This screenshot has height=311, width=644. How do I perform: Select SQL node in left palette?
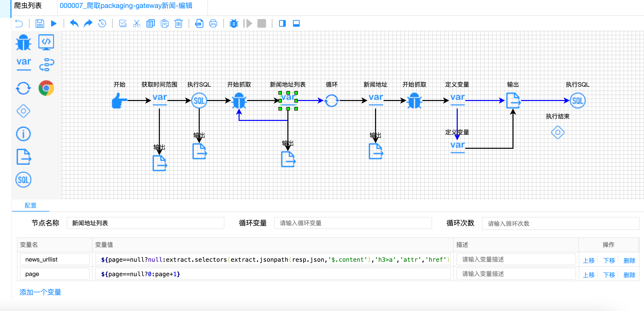pyautogui.click(x=23, y=180)
